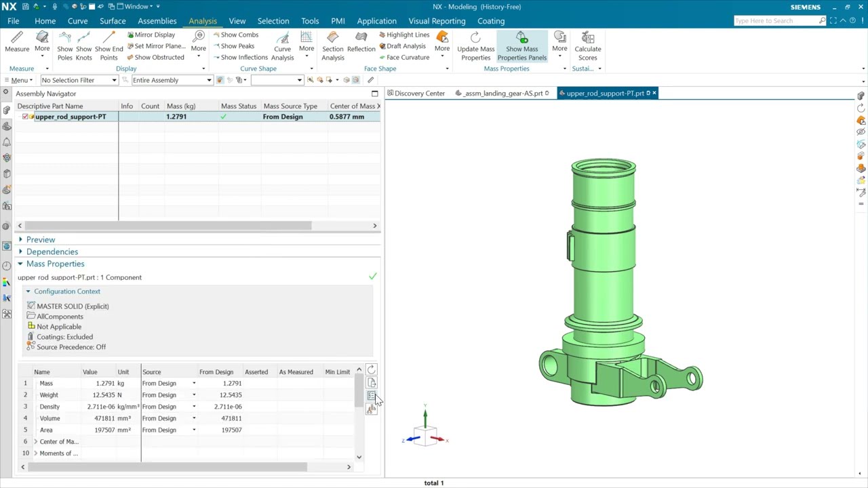This screenshot has height=488, width=868.
Task: Click Face Curvature command
Action: click(x=404, y=58)
